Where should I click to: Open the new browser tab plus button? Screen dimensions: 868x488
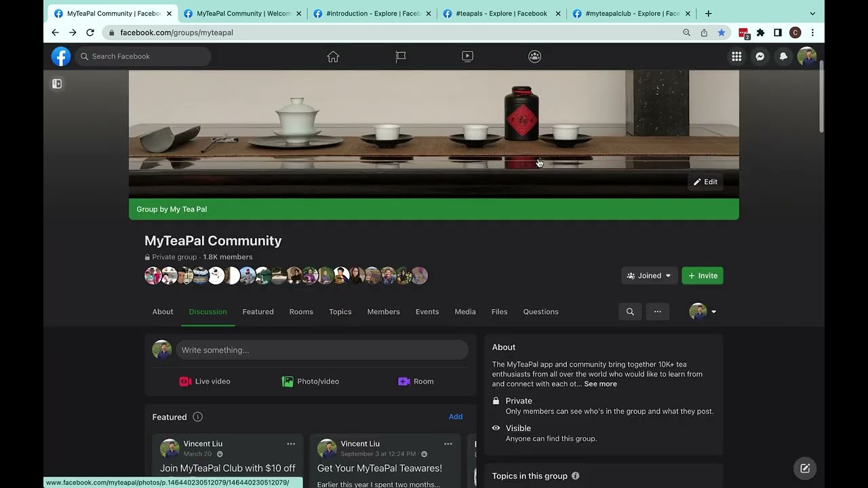[x=709, y=14]
